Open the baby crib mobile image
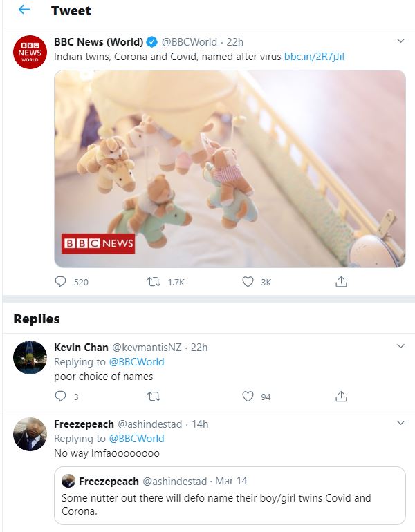Screen dimensions: 415x532 (x=230, y=168)
